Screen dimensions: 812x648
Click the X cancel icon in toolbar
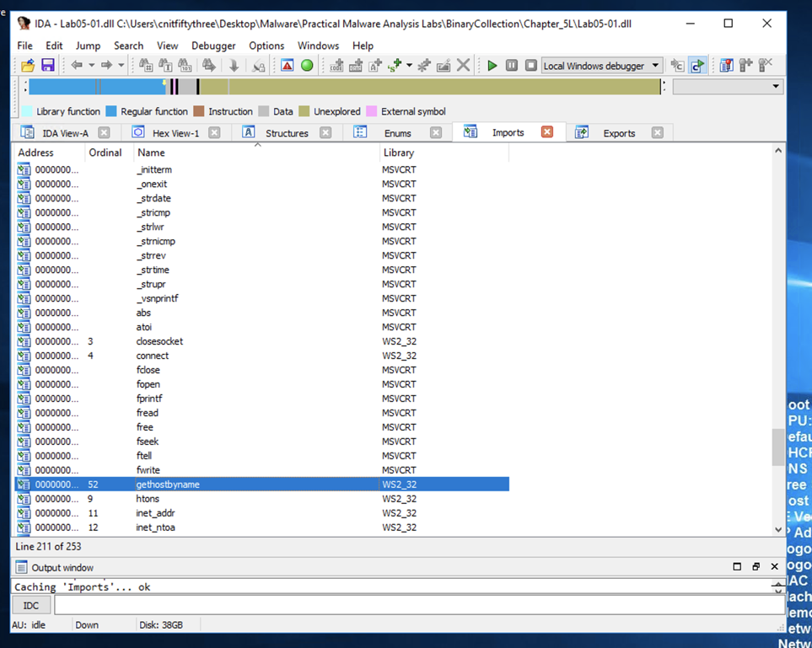463,66
